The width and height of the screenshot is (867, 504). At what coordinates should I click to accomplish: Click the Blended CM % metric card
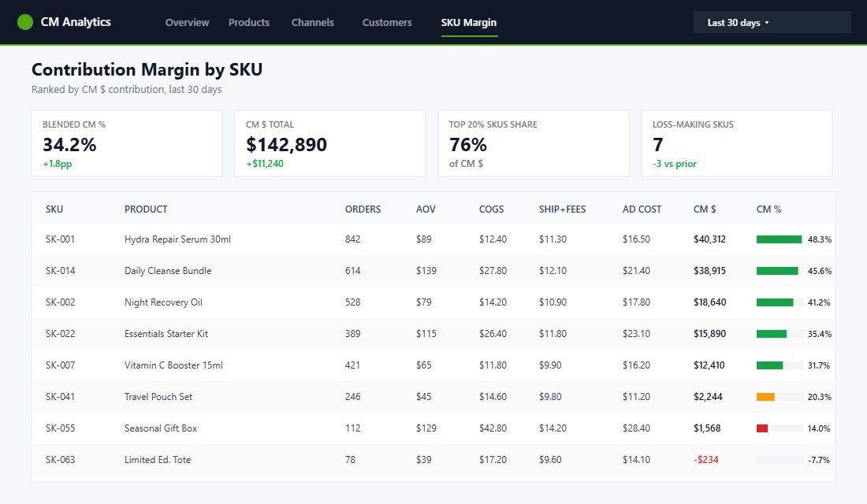pos(127,143)
